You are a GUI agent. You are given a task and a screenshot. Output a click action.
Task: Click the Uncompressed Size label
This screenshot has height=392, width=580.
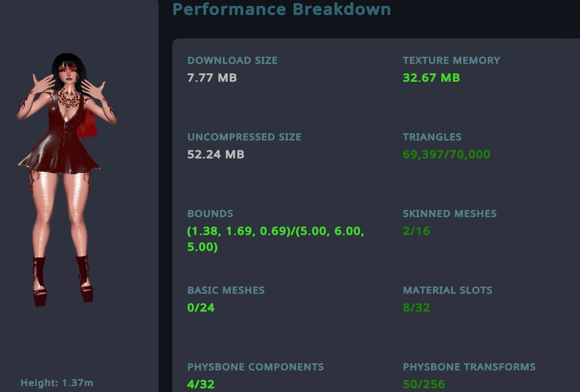[x=244, y=137]
